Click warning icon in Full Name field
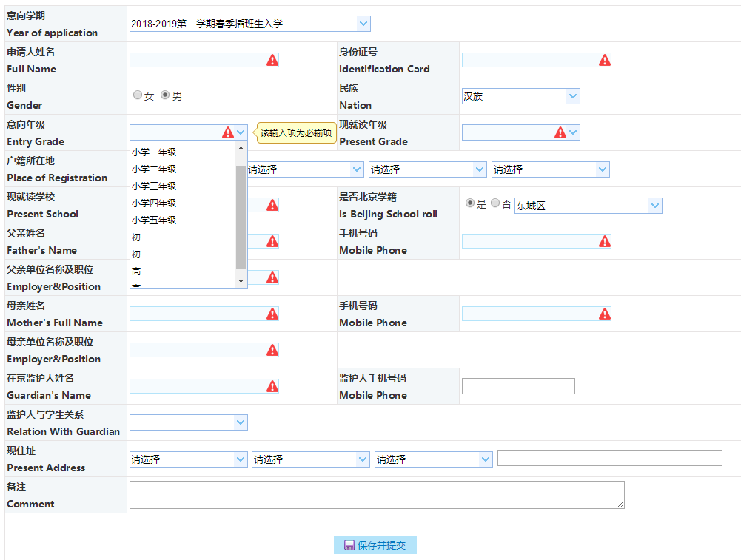741x560 pixels. [272, 60]
